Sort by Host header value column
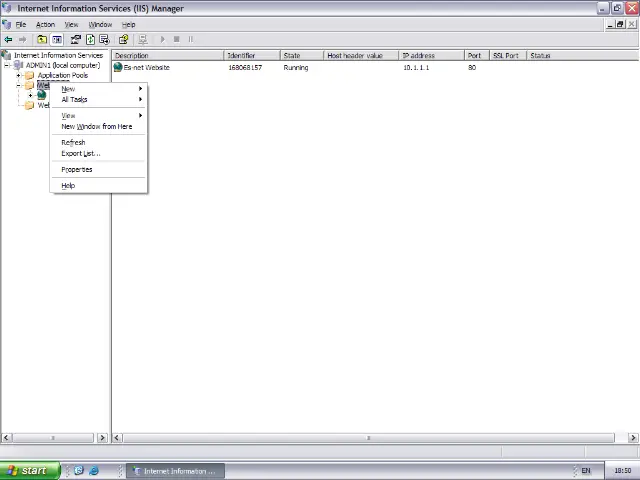The image size is (640, 480). (361, 56)
